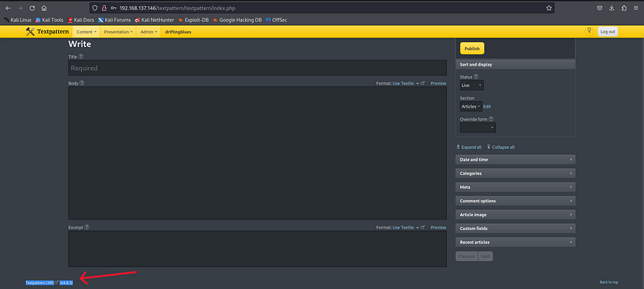Image resolution: width=644 pixels, height=289 pixels.
Task: Open help icon next to Excerpt label
Action: (87, 227)
